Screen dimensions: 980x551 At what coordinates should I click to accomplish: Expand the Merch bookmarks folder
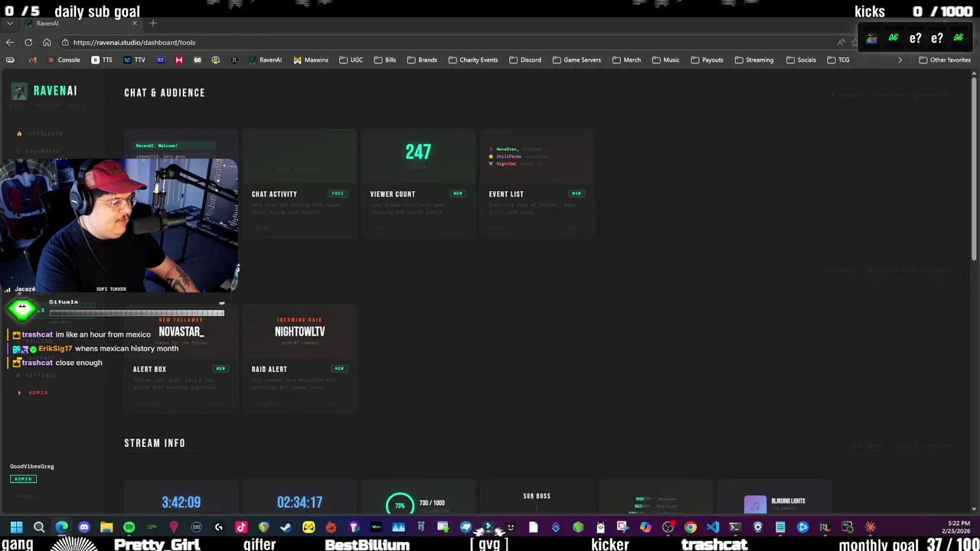click(x=627, y=60)
